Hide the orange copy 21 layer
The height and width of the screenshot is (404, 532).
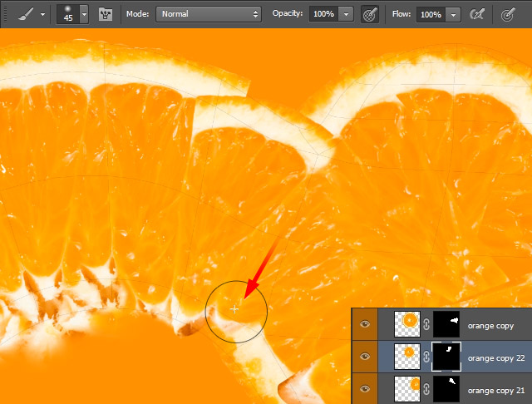[x=365, y=389]
